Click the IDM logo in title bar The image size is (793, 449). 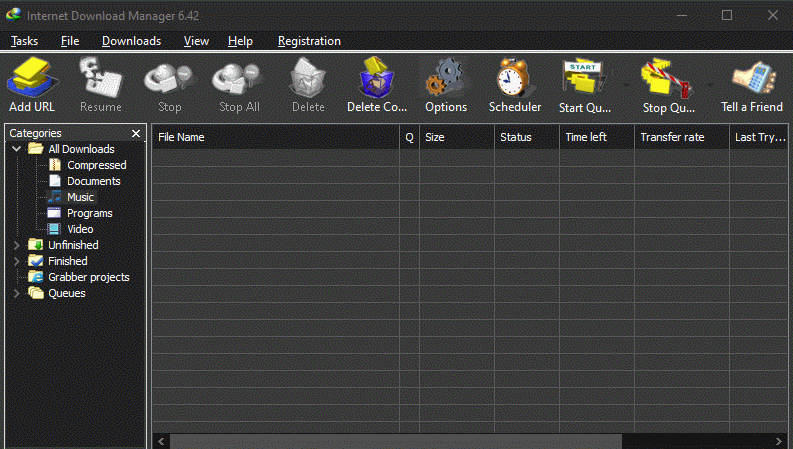point(14,15)
